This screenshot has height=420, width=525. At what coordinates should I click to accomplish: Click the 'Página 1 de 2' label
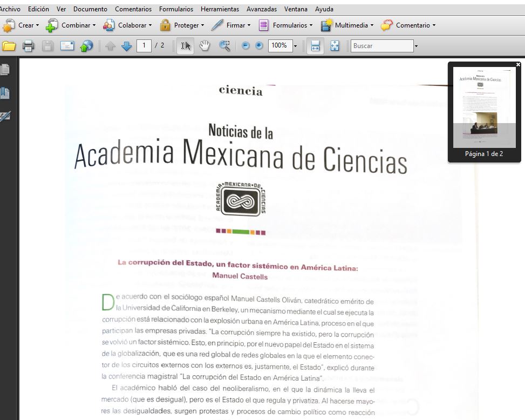(484, 154)
